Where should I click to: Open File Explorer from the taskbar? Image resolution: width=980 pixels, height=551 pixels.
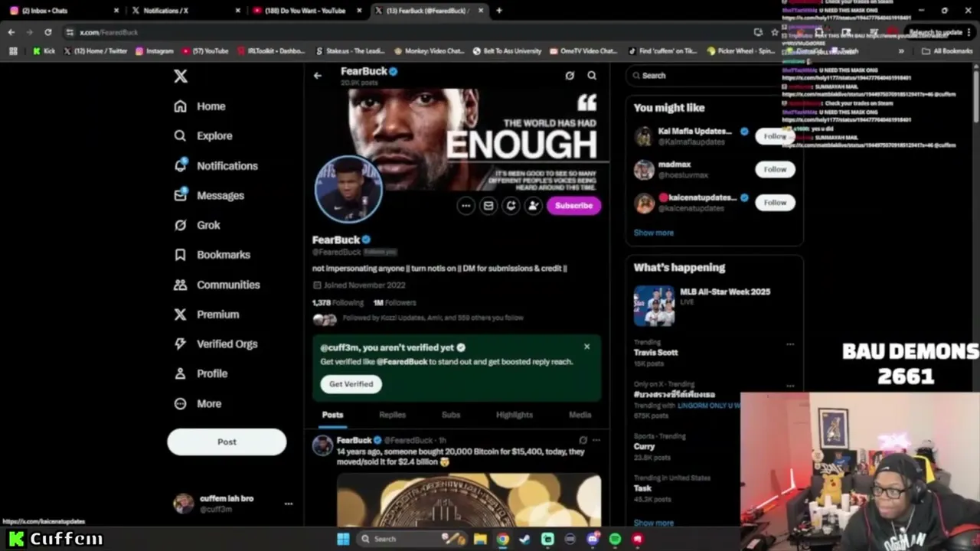[480, 539]
